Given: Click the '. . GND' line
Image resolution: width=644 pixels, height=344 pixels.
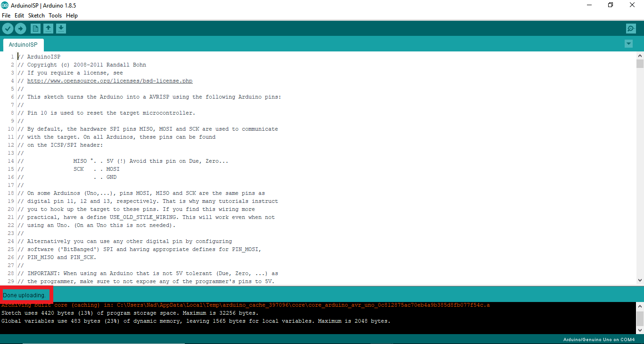Looking at the screenshot, I should tap(67, 177).
